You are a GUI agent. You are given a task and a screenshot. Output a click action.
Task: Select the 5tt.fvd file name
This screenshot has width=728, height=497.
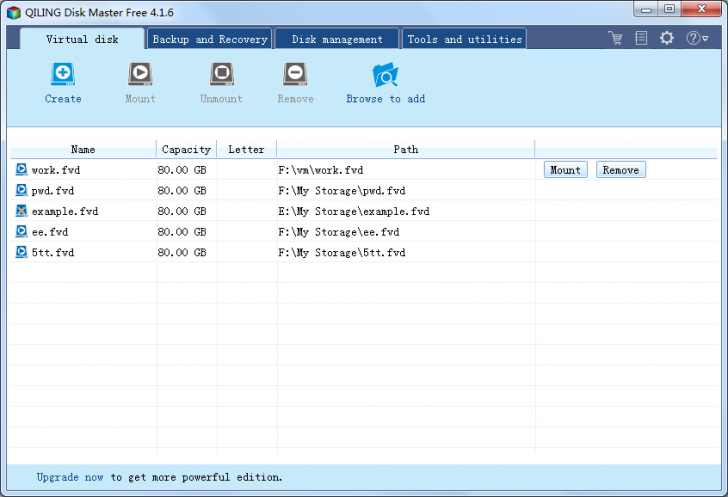coord(52,252)
